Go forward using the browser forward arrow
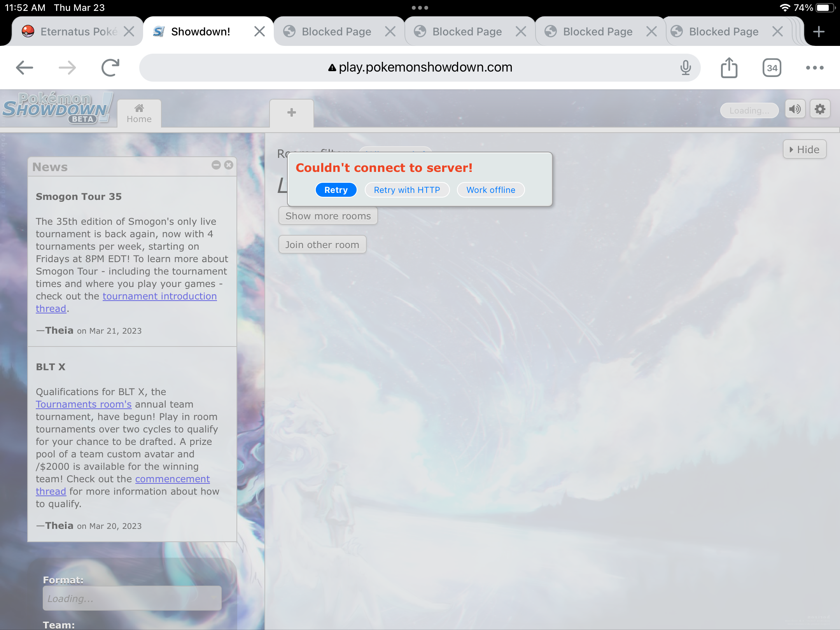The height and width of the screenshot is (630, 840). click(x=67, y=68)
